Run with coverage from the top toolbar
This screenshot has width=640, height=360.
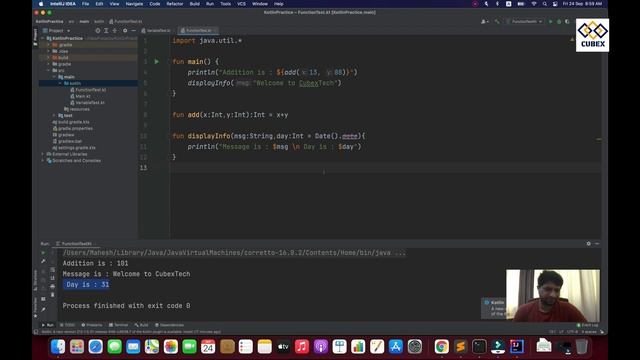click(567, 21)
